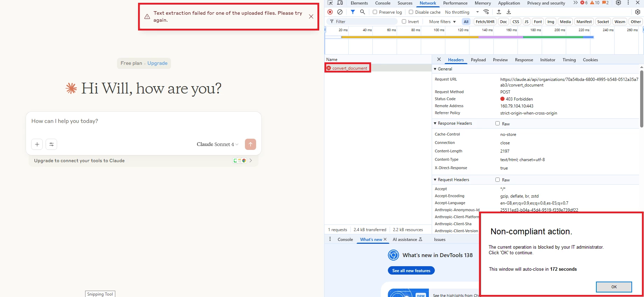Toggle the network filter funnel icon
644x297 pixels.
coord(353,12)
